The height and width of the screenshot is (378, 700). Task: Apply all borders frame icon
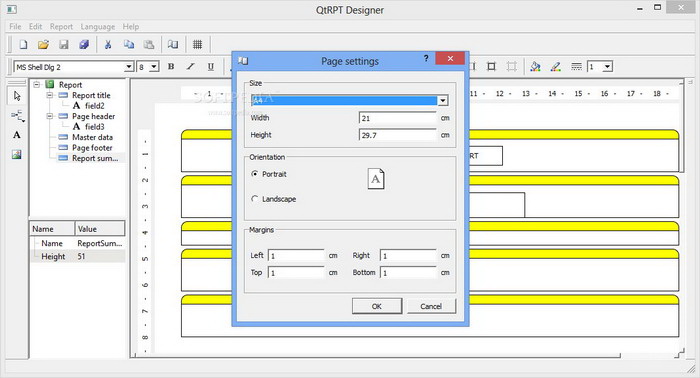pyautogui.click(x=492, y=66)
